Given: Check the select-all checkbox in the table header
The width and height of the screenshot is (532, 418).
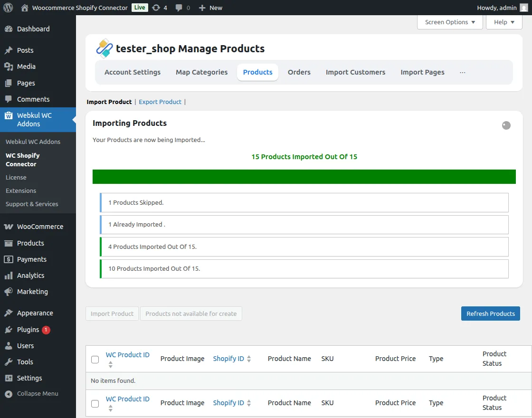Looking at the screenshot, I should (x=95, y=359).
